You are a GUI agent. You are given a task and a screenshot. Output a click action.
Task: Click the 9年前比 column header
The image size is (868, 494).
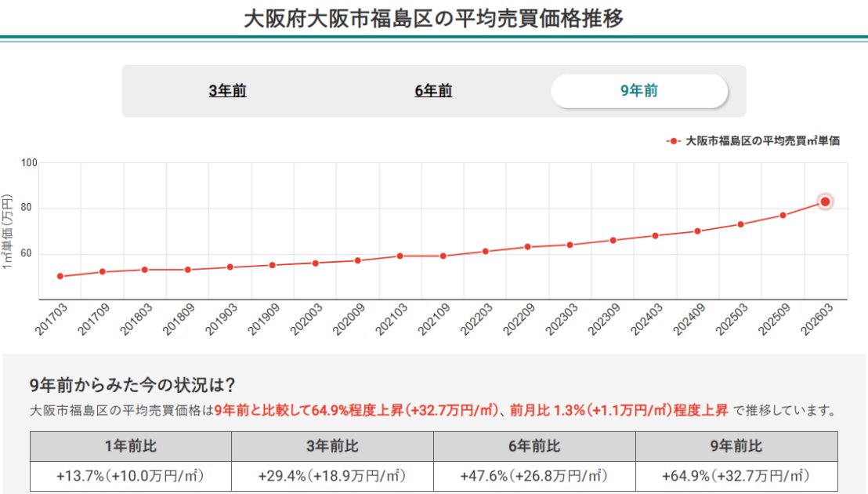(736, 447)
